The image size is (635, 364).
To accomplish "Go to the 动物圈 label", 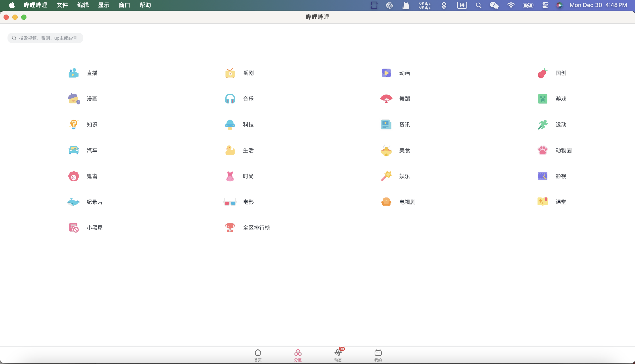I will 564,150.
